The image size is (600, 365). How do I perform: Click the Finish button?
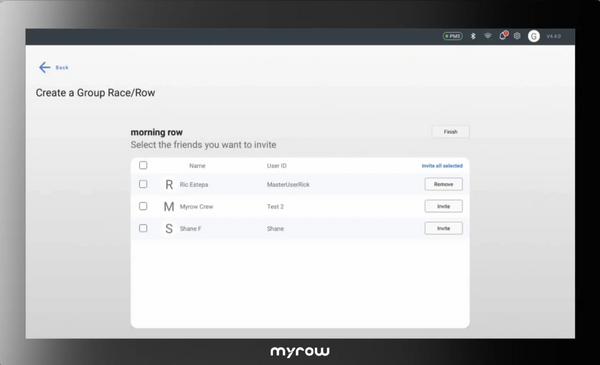[451, 132]
